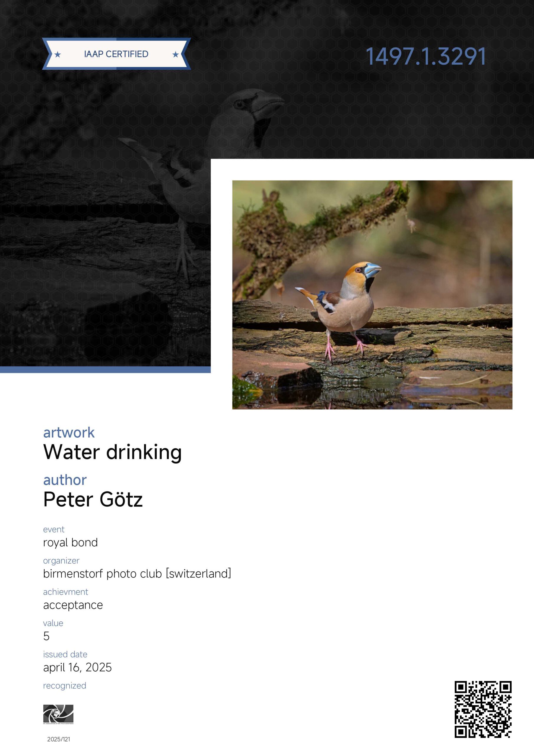Click the reference number 2025/121
534x756 pixels.
[59, 739]
